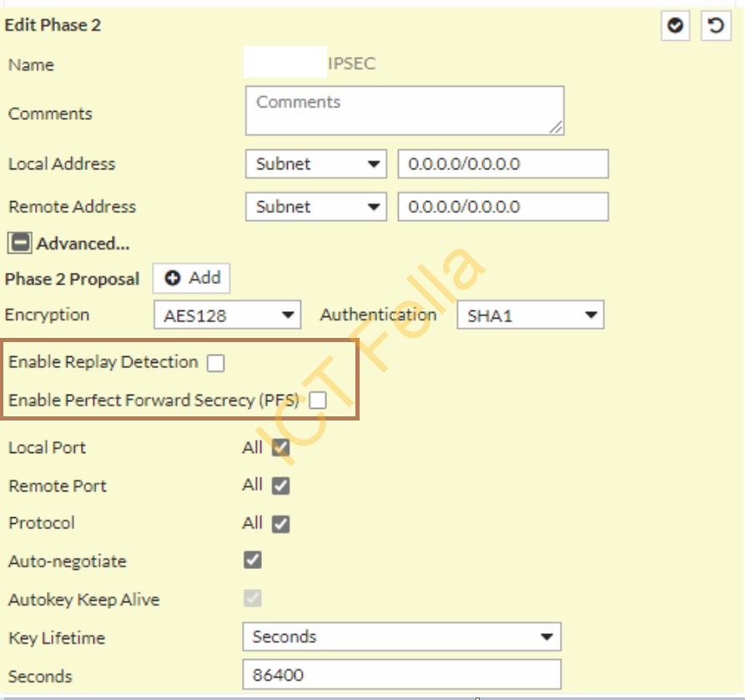Enable Replay Detection checkbox
The width and height of the screenshot is (745, 700).
point(216,363)
